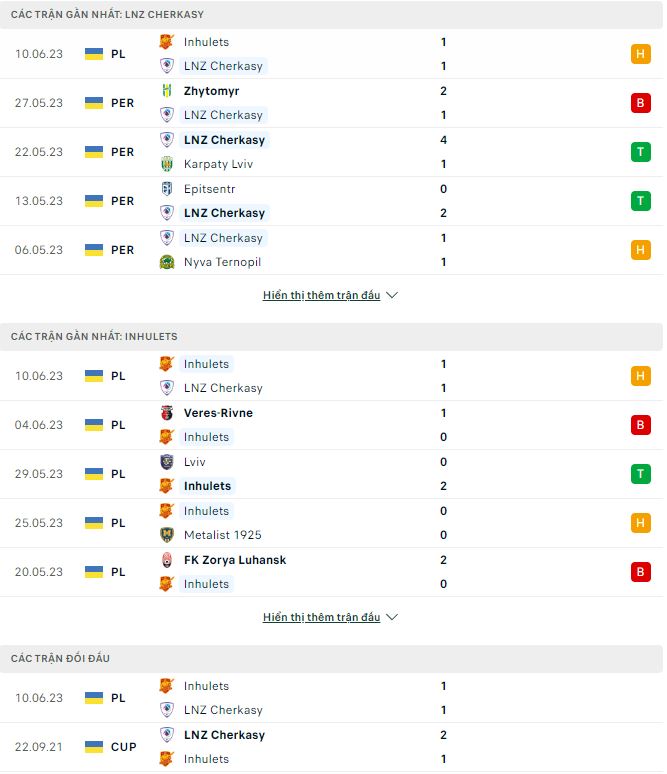Click the orange H badge for Nyva Ternopil match

point(641,250)
